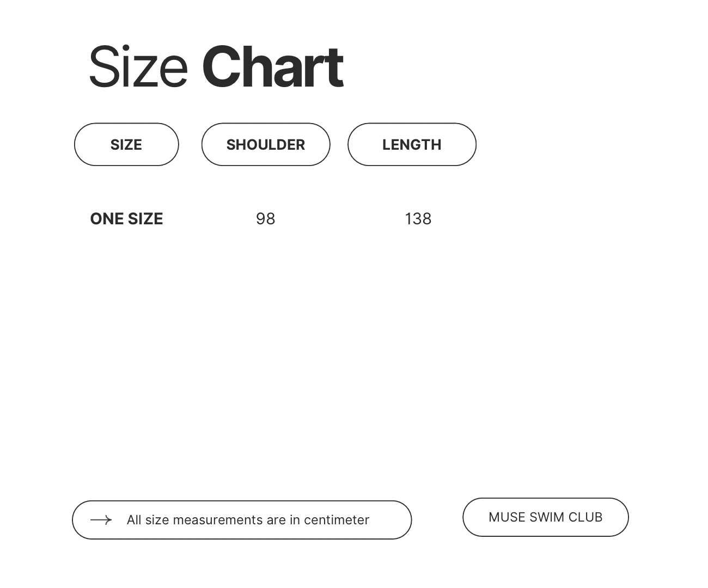
Task: Click the word "All" starting the footer note
Action: point(134,520)
